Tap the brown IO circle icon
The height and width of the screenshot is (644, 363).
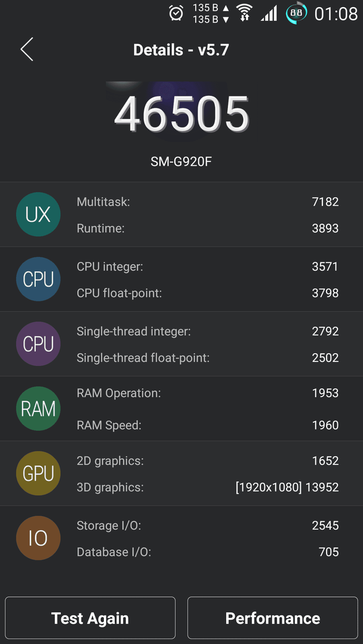[x=38, y=538]
